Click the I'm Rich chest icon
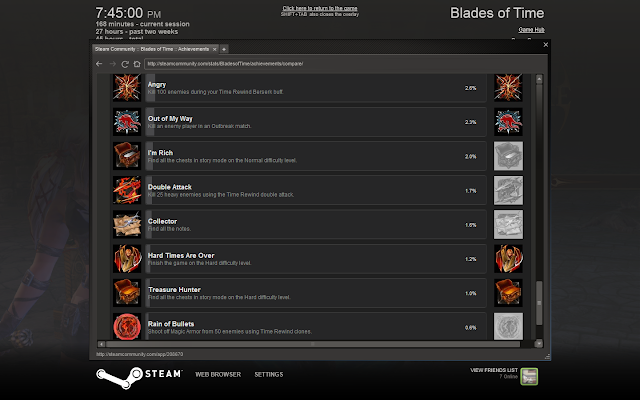Screen dimensions: 640x400 [127, 156]
